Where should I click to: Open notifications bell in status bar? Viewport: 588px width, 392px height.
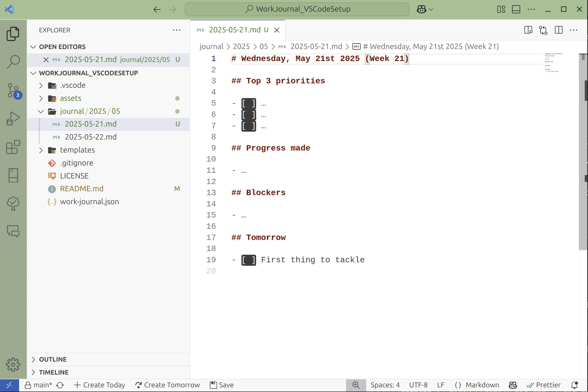[x=575, y=385]
